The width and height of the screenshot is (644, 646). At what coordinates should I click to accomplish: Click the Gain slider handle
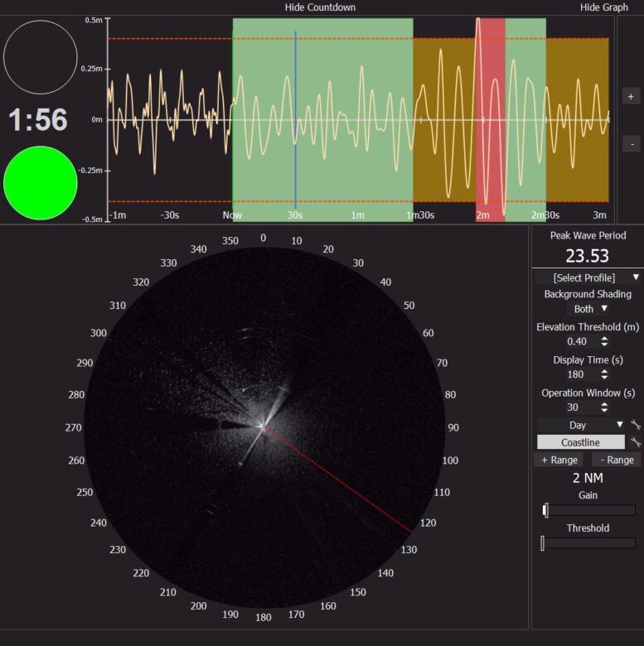[x=546, y=510]
